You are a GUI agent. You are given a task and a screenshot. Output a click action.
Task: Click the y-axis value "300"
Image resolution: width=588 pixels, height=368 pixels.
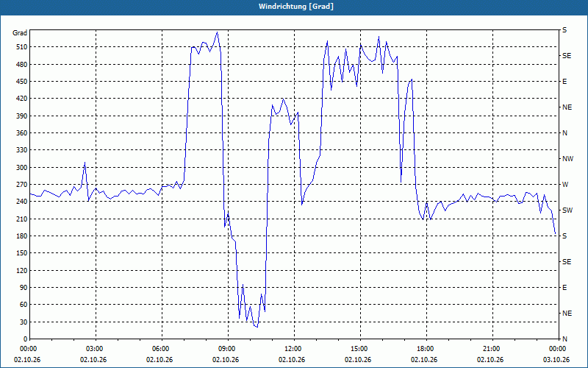tap(22, 168)
